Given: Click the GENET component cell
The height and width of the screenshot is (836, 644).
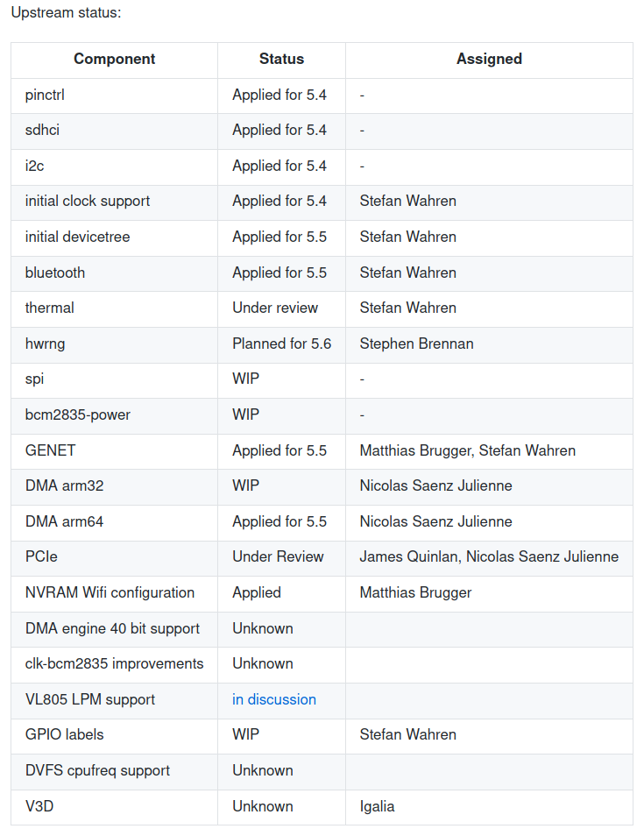Looking at the screenshot, I should 51,450.
